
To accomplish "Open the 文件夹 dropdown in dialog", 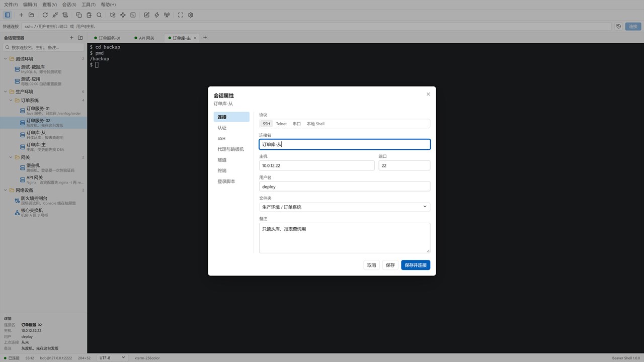I will (345, 207).
